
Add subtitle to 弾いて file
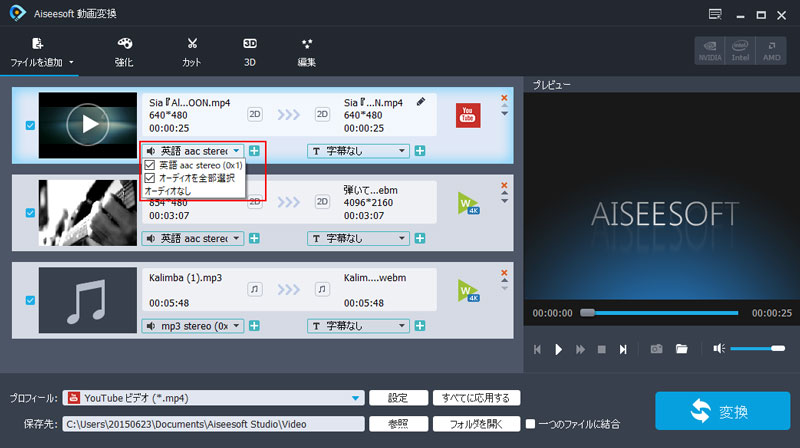pos(420,238)
